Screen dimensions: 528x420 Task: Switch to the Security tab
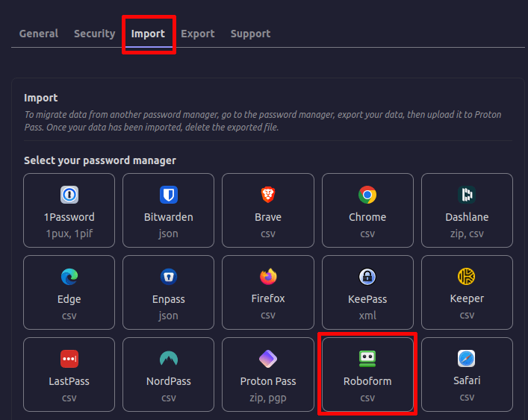point(95,34)
